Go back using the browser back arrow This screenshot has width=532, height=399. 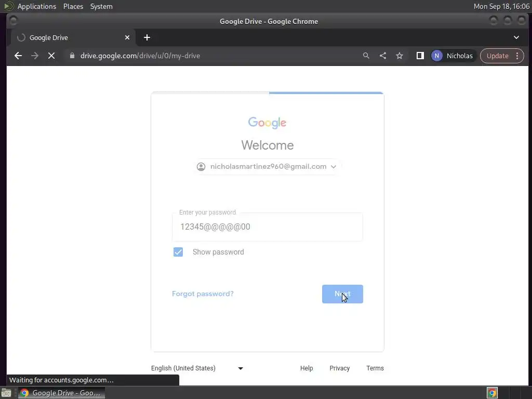[x=18, y=56]
